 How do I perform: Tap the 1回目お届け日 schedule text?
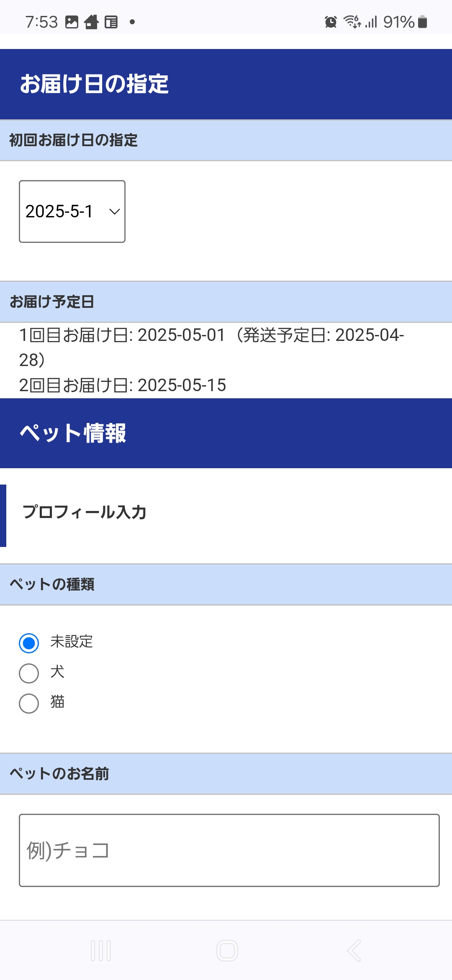click(x=211, y=347)
